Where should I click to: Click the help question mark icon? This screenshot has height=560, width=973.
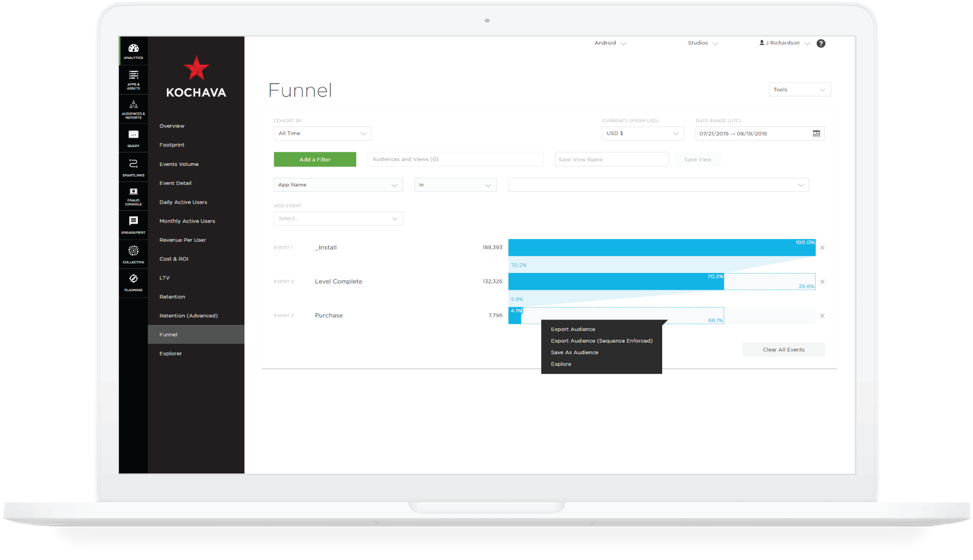click(821, 43)
